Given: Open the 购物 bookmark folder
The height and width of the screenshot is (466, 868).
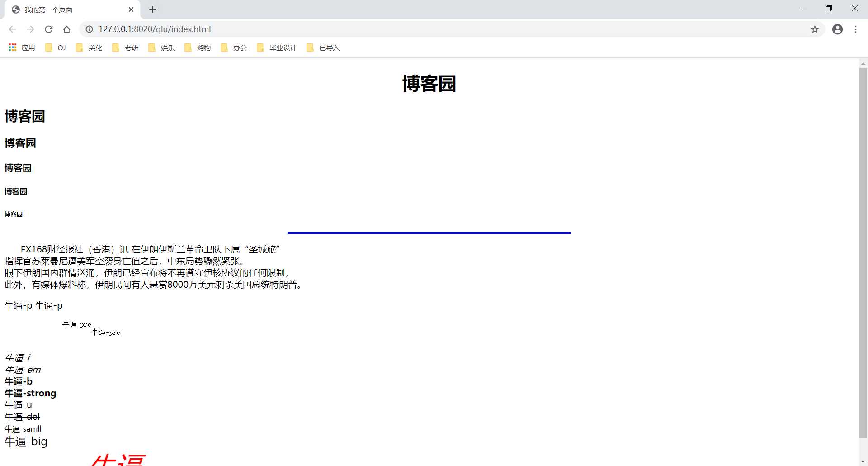Looking at the screenshot, I should [x=198, y=48].
